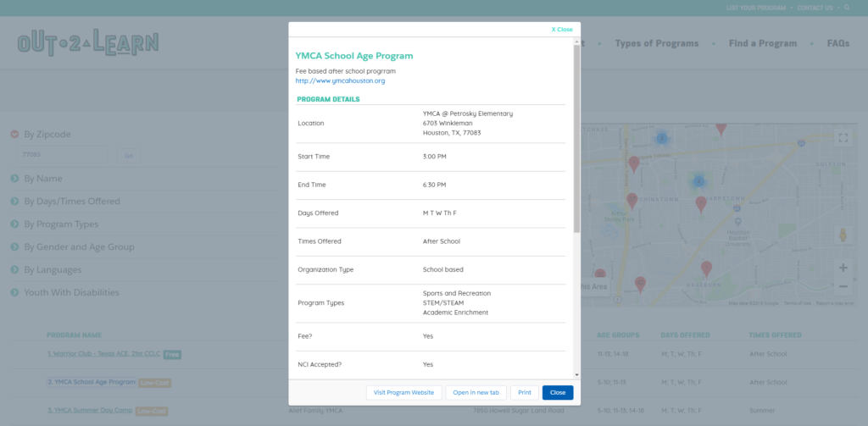The height and width of the screenshot is (426, 868).
Task: Click the Free badge on Warrior Club row
Action: [172, 355]
